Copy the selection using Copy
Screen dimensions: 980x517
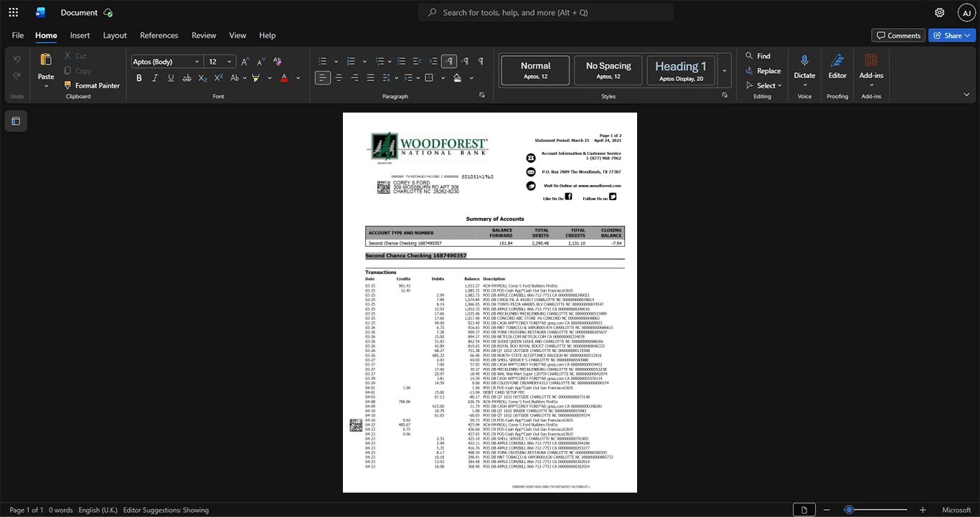tap(77, 70)
